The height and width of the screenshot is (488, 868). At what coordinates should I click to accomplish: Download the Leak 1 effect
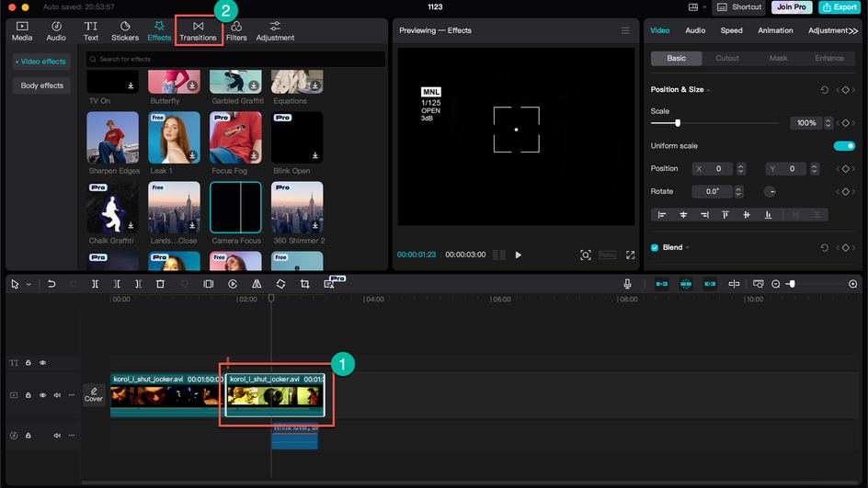(192, 155)
